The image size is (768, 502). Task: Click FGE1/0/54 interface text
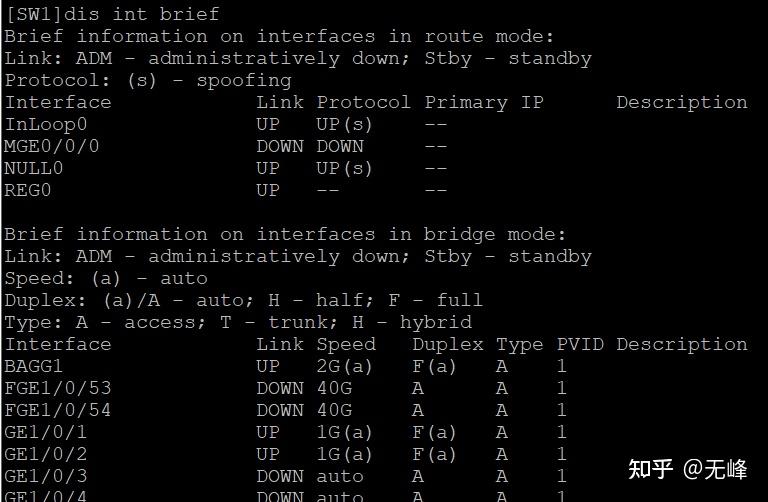pyautogui.click(x=57, y=410)
